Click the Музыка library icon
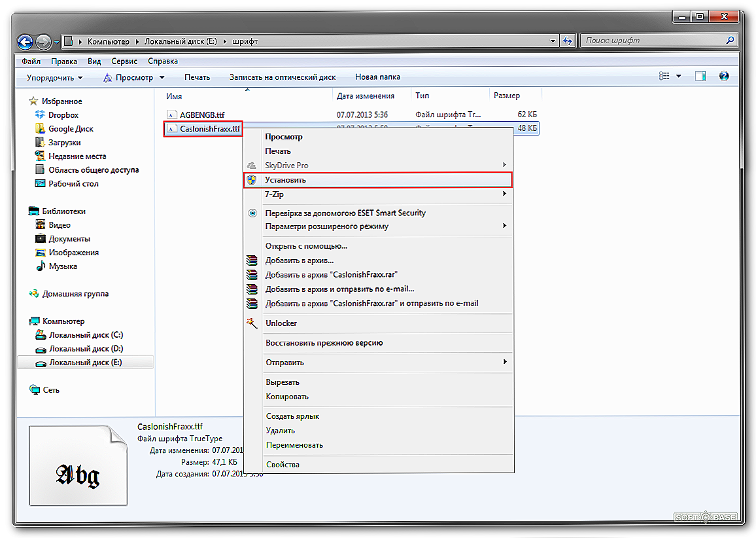The height and width of the screenshot is (538, 756). [x=41, y=266]
